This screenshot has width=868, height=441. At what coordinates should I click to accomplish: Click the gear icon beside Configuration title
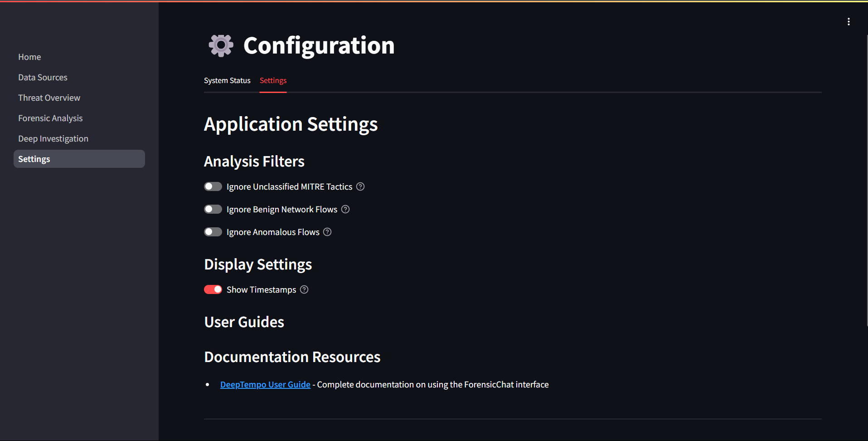pyautogui.click(x=221, y=45)
